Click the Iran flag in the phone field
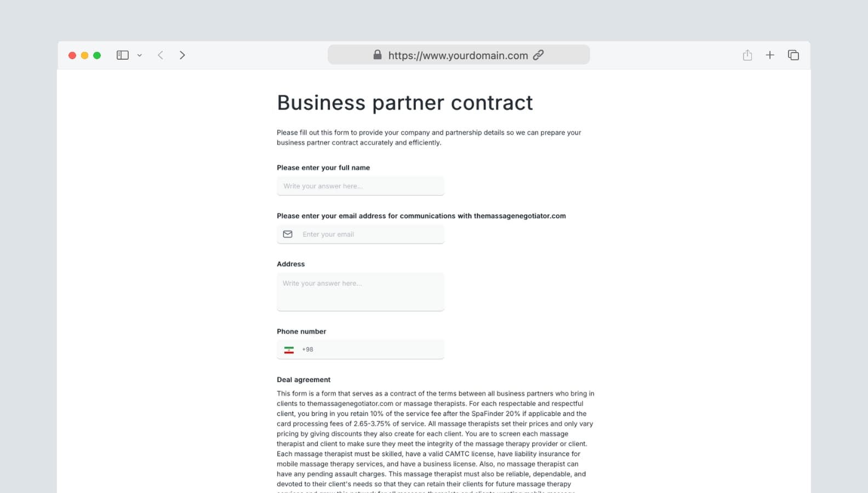Image resolution: width=868 pixels, height=493 pixels. (289, 349)
